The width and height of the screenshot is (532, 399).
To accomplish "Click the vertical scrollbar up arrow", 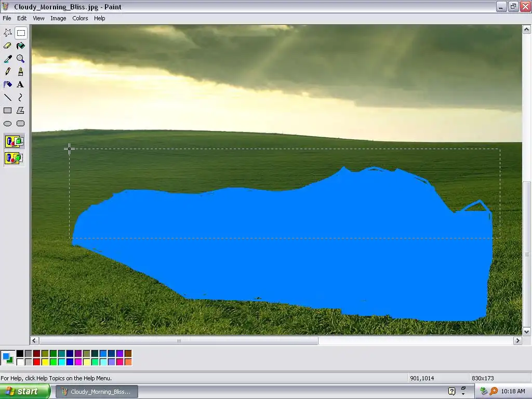I will tap(526, 30).
